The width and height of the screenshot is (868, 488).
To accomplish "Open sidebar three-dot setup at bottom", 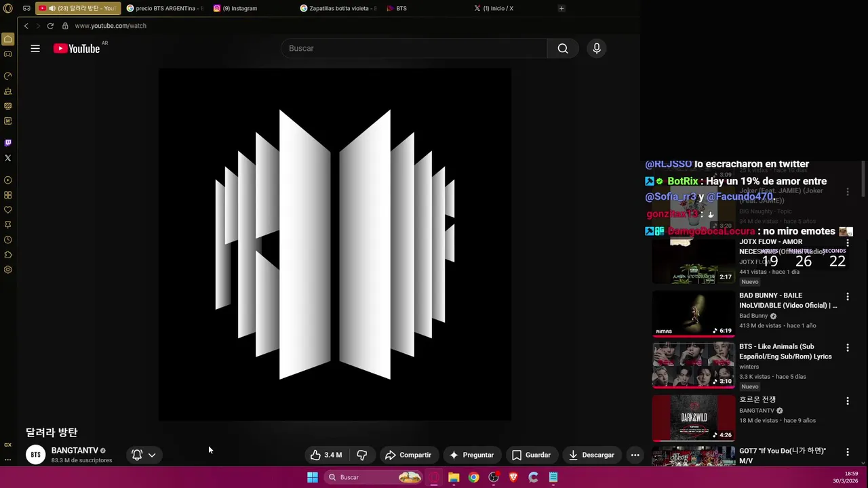I will pos(8,460).
